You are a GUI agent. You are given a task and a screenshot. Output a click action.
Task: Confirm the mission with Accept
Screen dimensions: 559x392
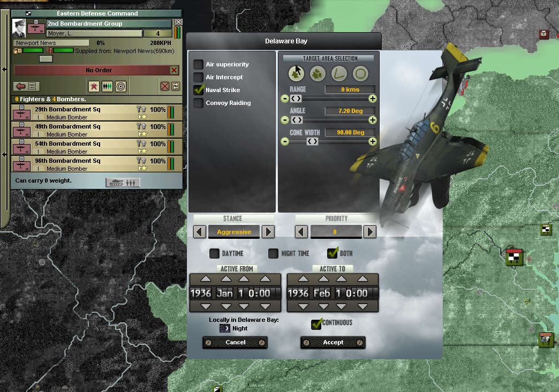333,342
